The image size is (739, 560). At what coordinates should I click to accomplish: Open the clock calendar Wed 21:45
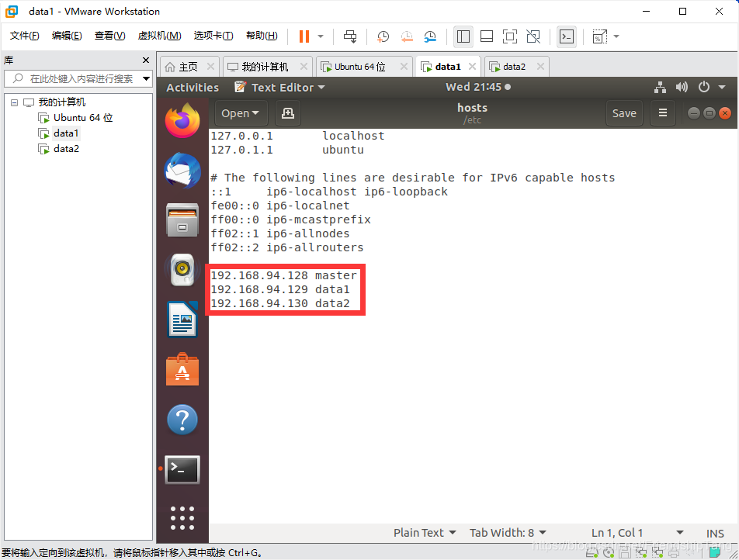(x=478, y=87)
